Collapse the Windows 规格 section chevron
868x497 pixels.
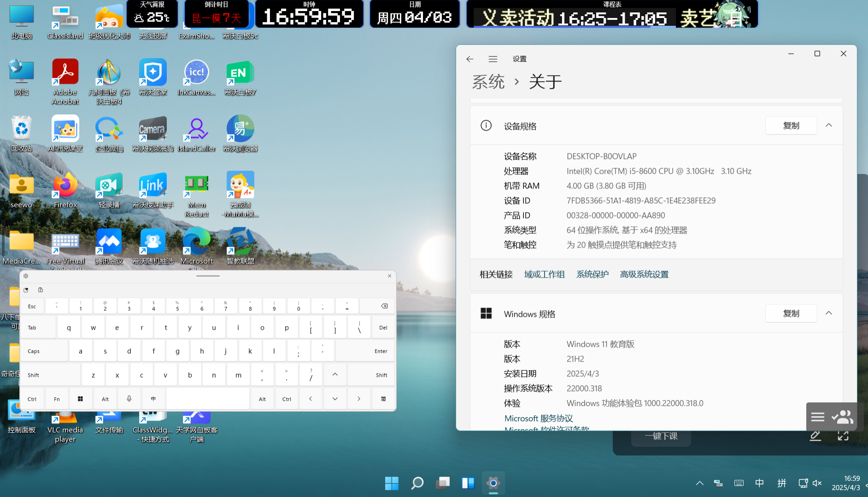(x=828, y=314)
